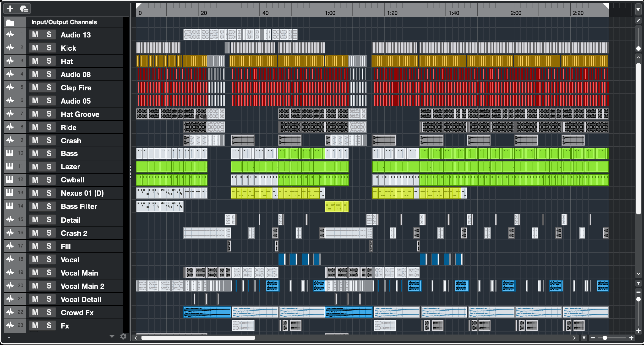Click the waveform icon of Vocal track
Image resolution: width=644 pixels, height=345 pixels.
(x=10, y=259)
